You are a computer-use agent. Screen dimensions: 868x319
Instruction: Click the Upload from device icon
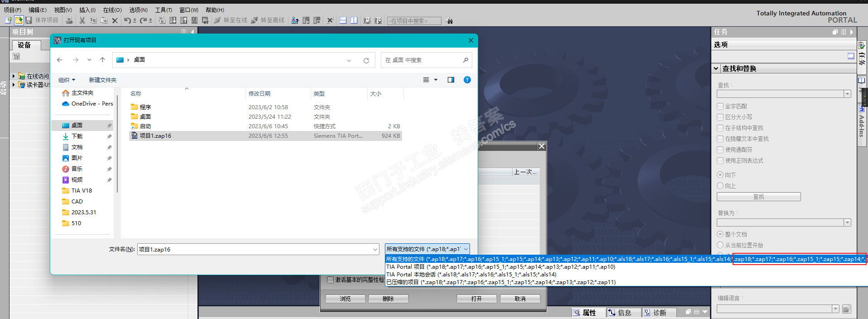(x=184, y=20)
